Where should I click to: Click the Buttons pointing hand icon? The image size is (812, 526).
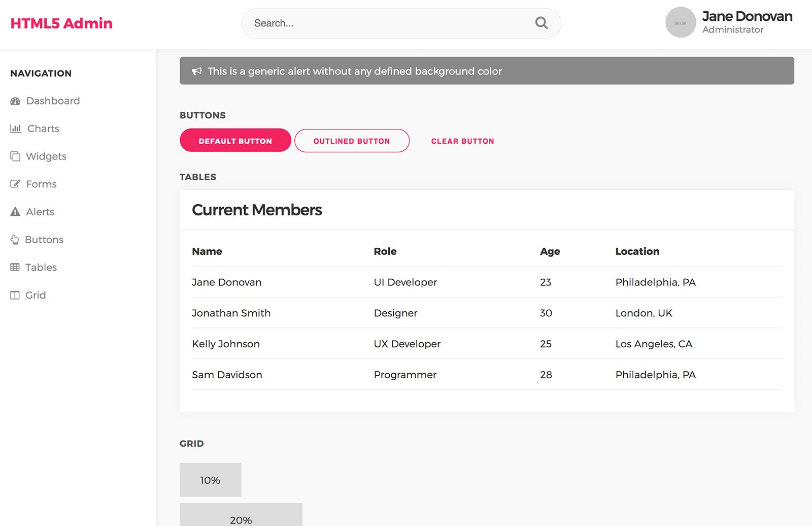point(15,240)
